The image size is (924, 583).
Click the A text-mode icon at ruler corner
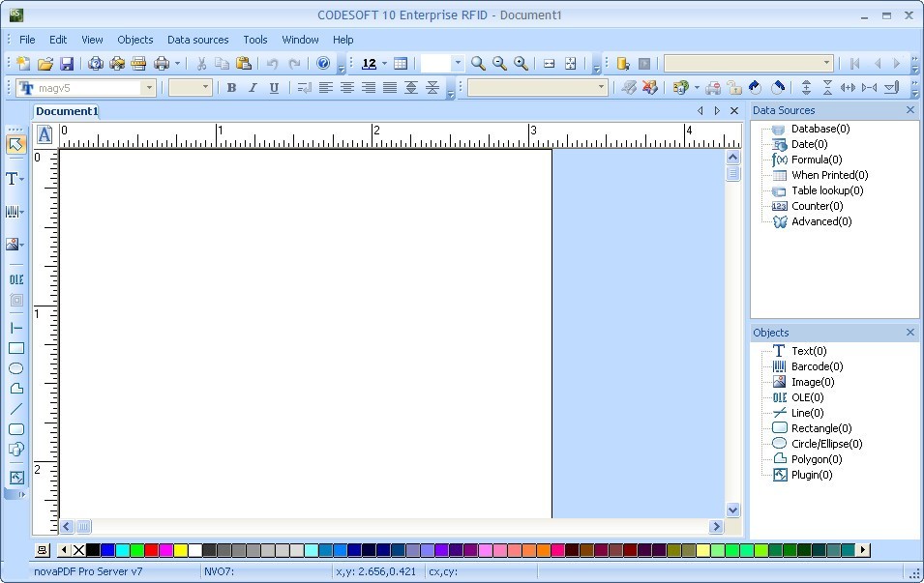coord(45,134)
